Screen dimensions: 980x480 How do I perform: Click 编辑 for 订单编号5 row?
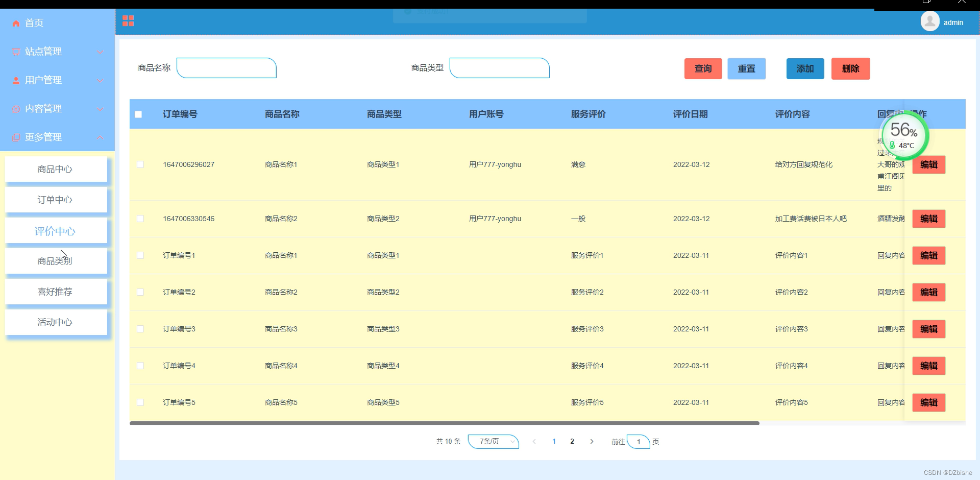(x=928, y=402)
